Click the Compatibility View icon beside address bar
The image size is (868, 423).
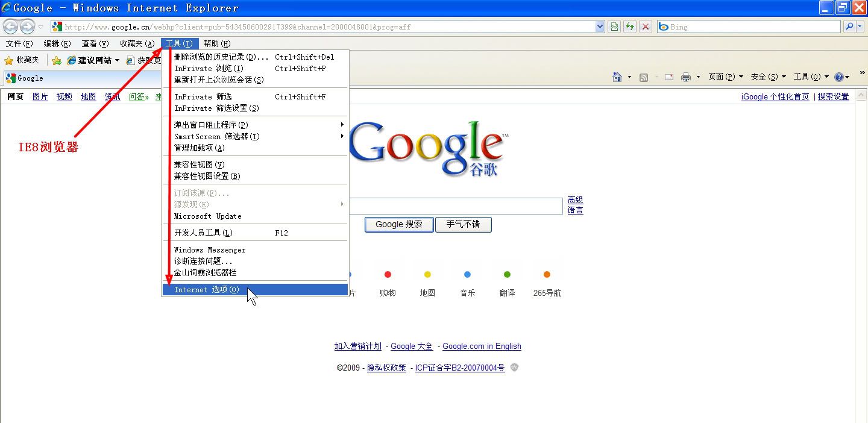click(614, 27)
